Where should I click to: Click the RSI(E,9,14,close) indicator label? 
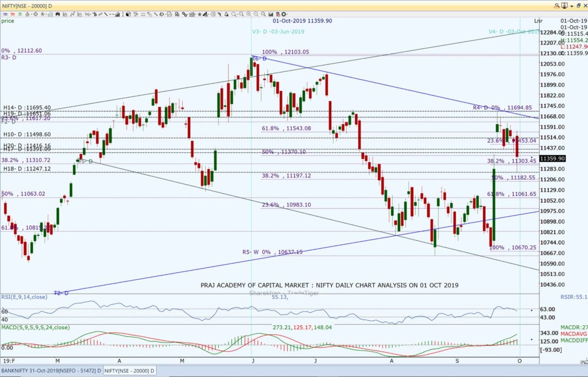pos(24,297)
